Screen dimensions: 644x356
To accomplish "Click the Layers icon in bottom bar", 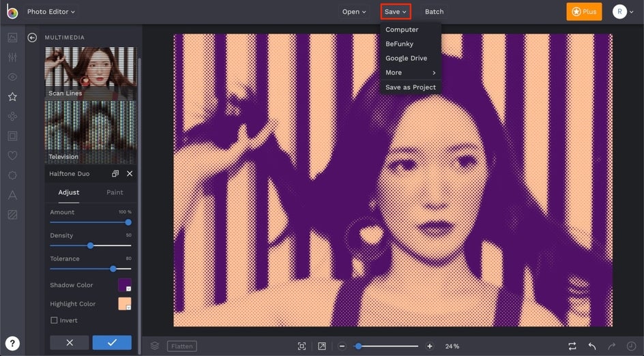I will [x=155, y=346].
